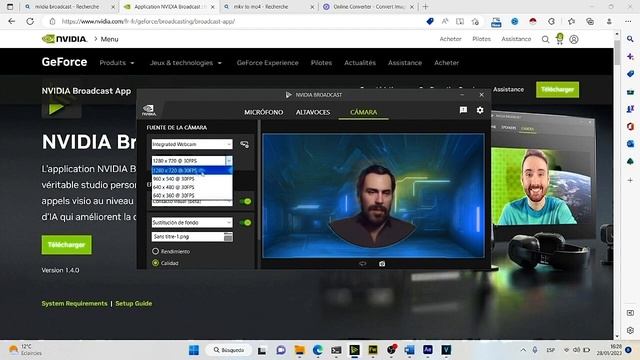Click the Télécharger button in the page header
Viewport: 640px width, 360px height.
pyautogui.click(x=558, y=89)
